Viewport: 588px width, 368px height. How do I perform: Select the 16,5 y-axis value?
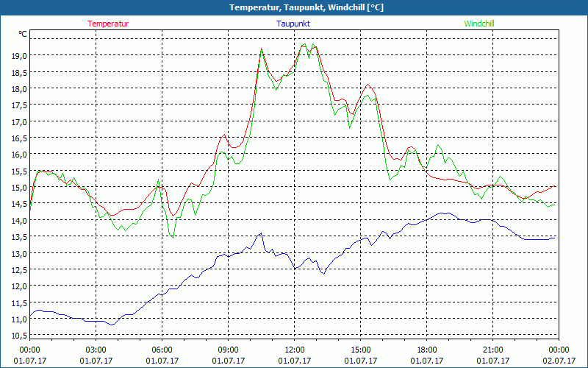point(20,138)
